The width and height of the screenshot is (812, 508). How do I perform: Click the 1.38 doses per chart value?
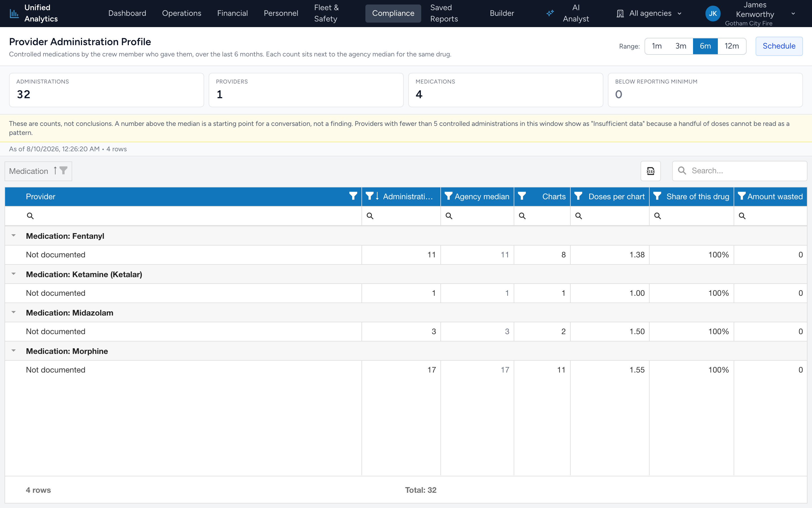[637, 255]
